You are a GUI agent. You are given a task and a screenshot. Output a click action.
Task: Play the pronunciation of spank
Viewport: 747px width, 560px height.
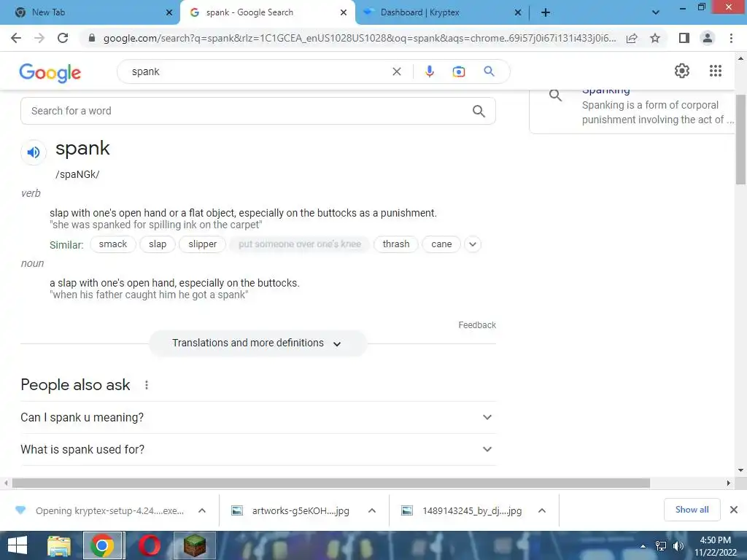pyautogui.click(x=34, y=152)
